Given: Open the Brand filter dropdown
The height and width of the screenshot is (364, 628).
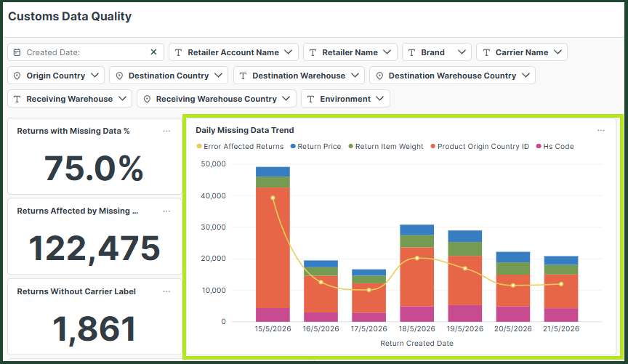Looking at the screenshot, I should tap(437, 52).
